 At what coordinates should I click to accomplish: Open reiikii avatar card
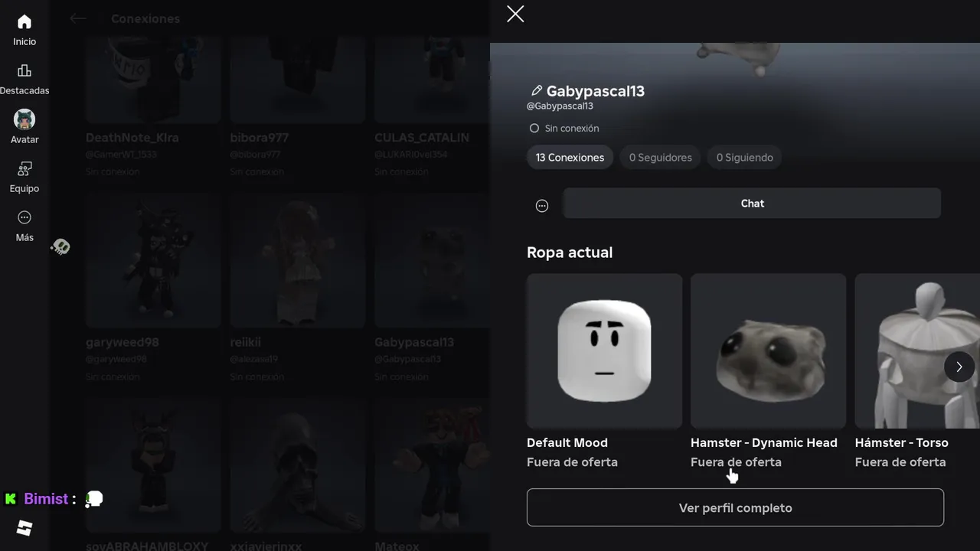(298, 260)
